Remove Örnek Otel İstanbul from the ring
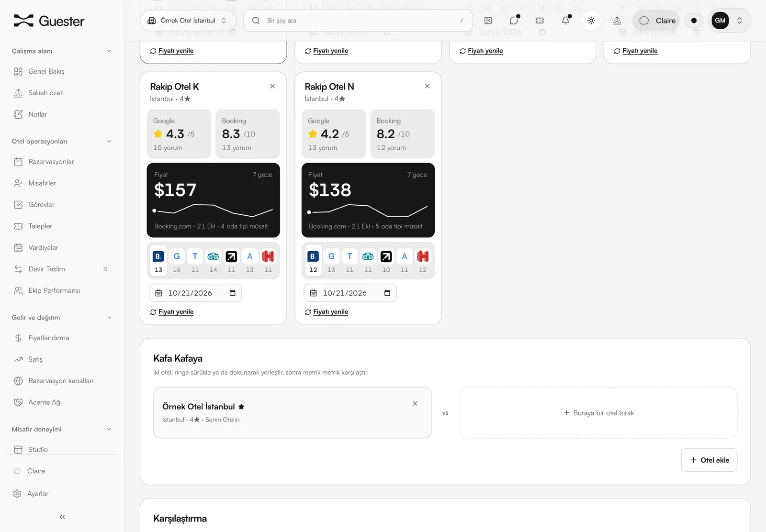Screen dimensions: 766x532 pos(415,404)
